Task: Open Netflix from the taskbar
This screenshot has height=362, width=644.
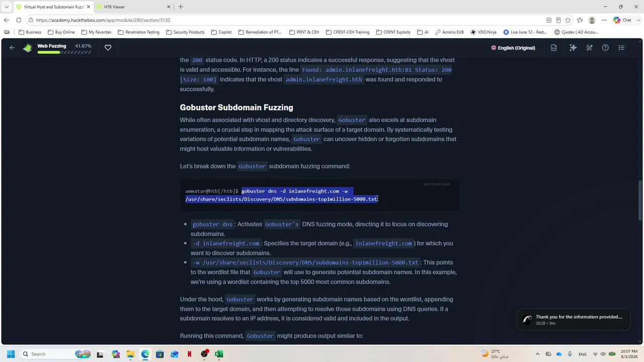Action: coord(189,354)
